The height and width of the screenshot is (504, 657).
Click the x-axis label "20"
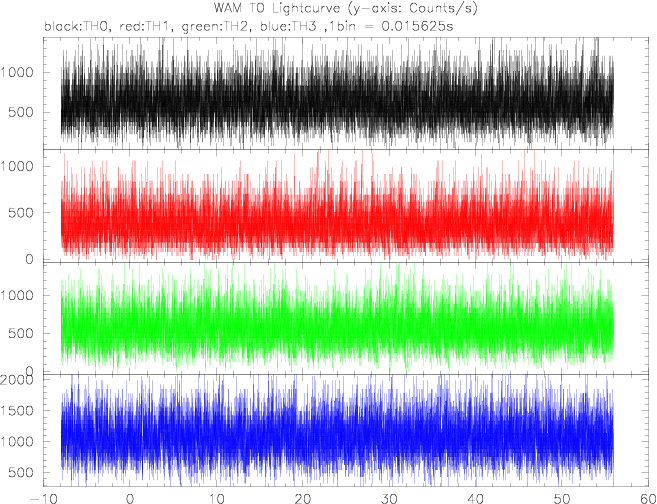coord(303,499)
